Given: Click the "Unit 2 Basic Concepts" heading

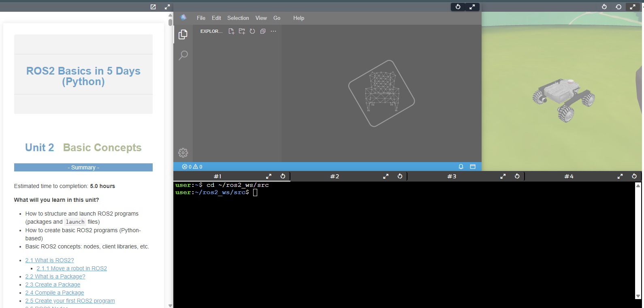Looking at the screenshot, I should coord(83,148).
